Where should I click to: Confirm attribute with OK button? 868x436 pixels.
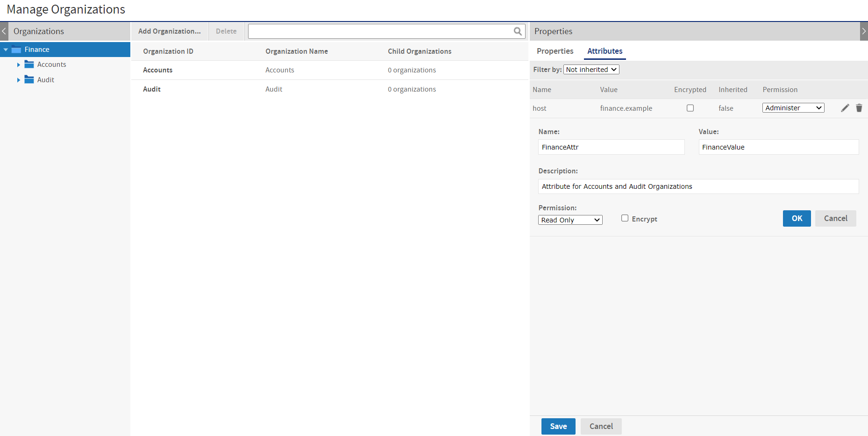[797, 218]
